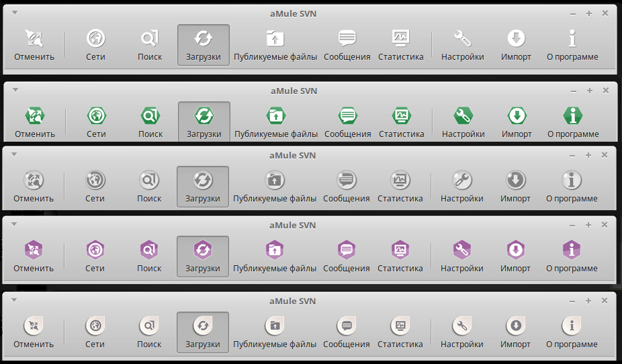Open window menu triangle of purple-icon window
The height and width of the screenshot is (364, 622).
[x=14, y=224]
